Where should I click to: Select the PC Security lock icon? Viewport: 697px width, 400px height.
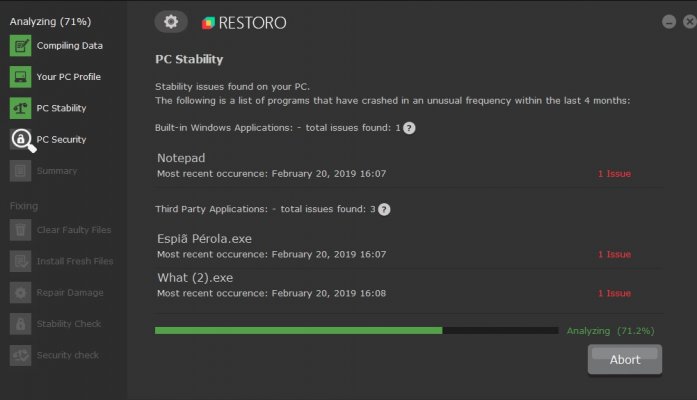click(22, 140)
